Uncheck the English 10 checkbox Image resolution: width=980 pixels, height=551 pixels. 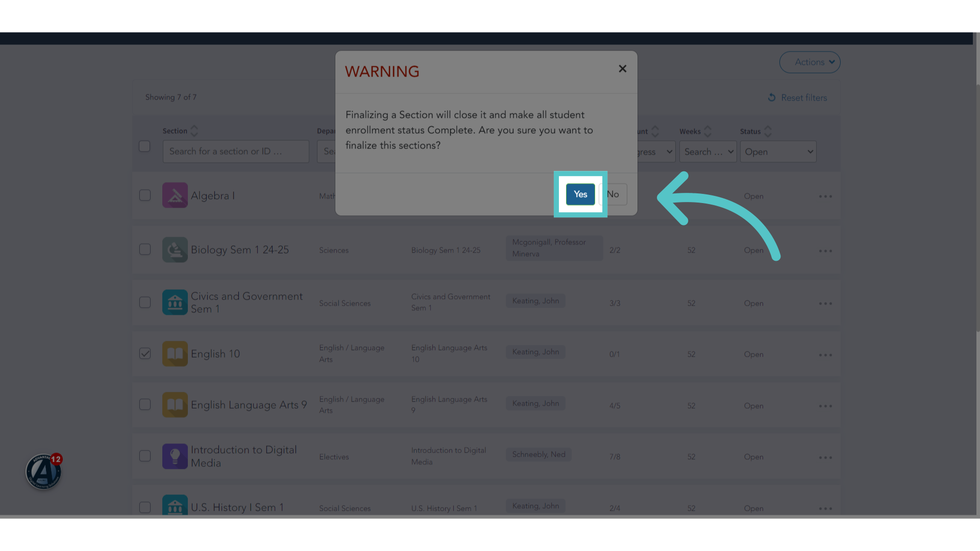pyautogui.click(x=145, y=354)
